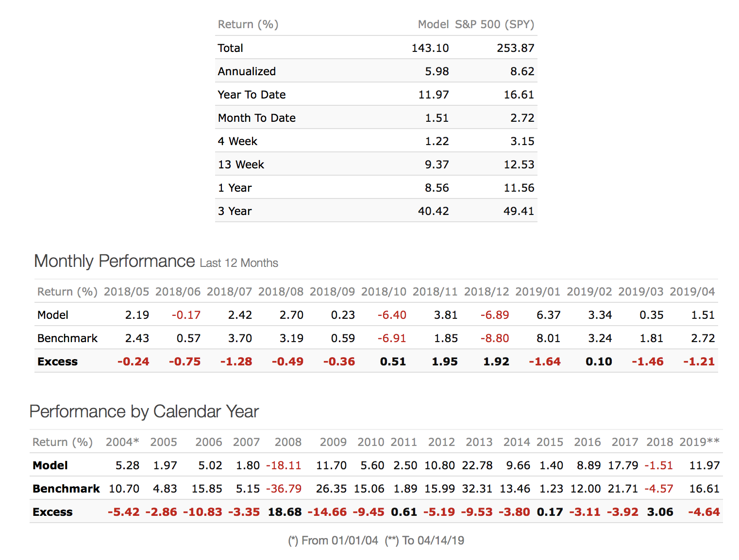Click the Month To Date row label

click(x=256, y=118)
